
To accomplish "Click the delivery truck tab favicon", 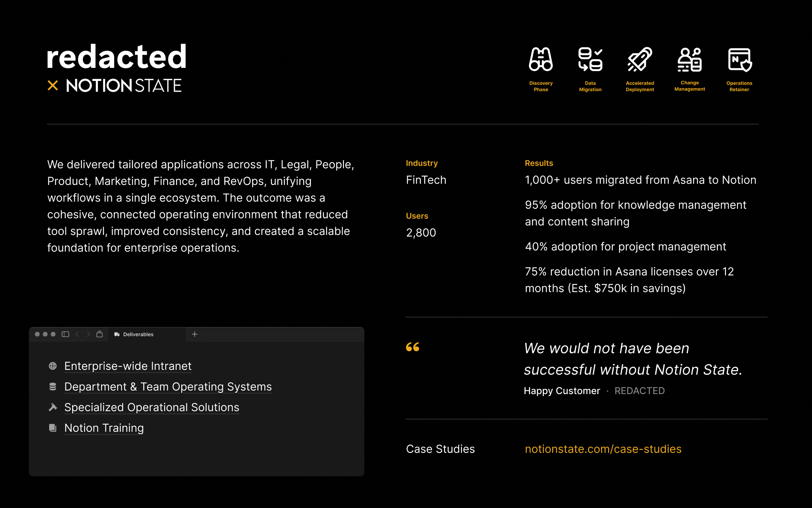I will click(117, 335).
